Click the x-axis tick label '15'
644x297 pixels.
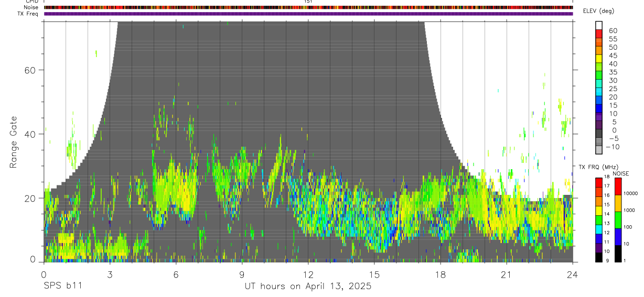(x=374, y=274)
